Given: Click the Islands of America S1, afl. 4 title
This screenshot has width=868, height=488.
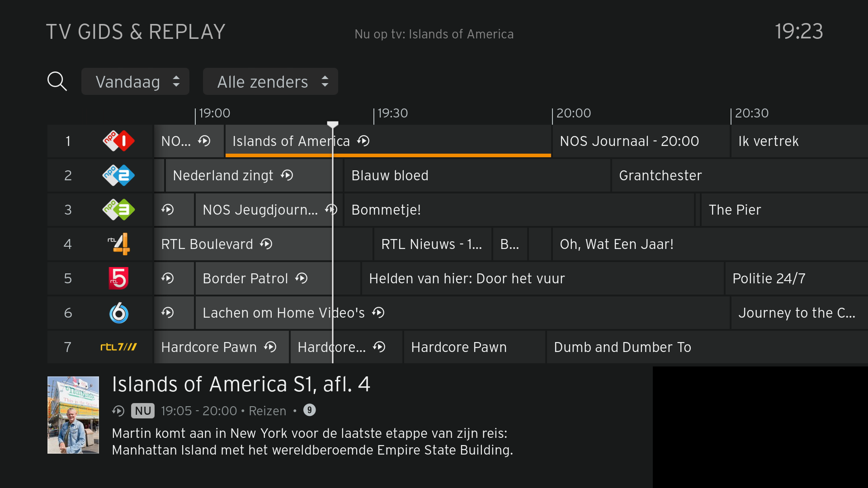Looking at the screenshot, I should pyautogui.click(x=241, y=385).
